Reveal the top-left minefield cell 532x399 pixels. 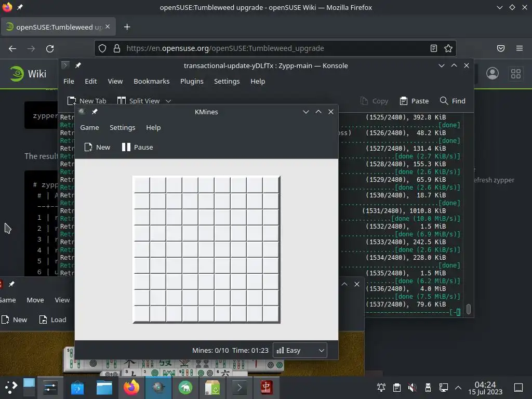pyautogui.click(x=142, y=185)
